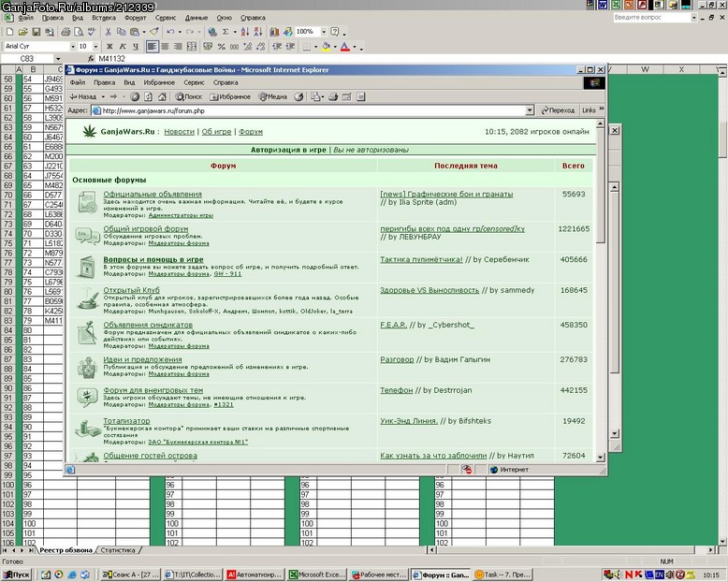Click the formula fx icon
The width and height of the screenshot is (728, 582).
(92, 59)
